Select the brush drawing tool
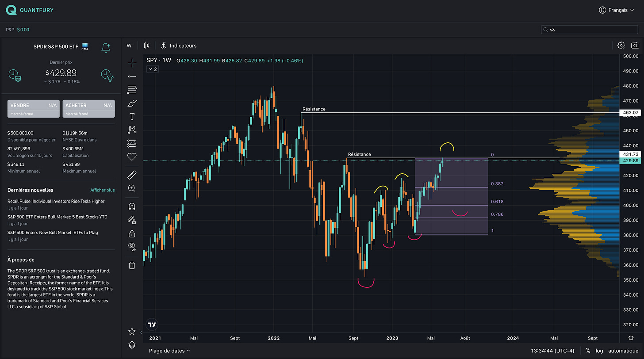 click(132, 103)
